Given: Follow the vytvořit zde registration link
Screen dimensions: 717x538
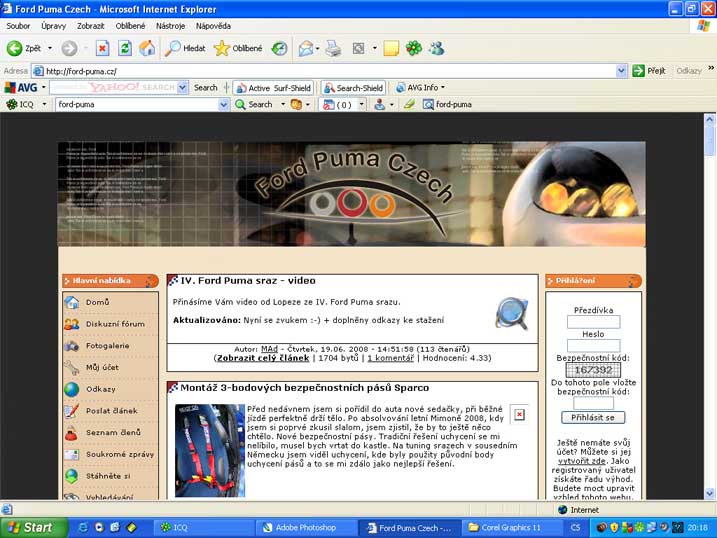Looking at the screenshot, I should tap(581, 461).
